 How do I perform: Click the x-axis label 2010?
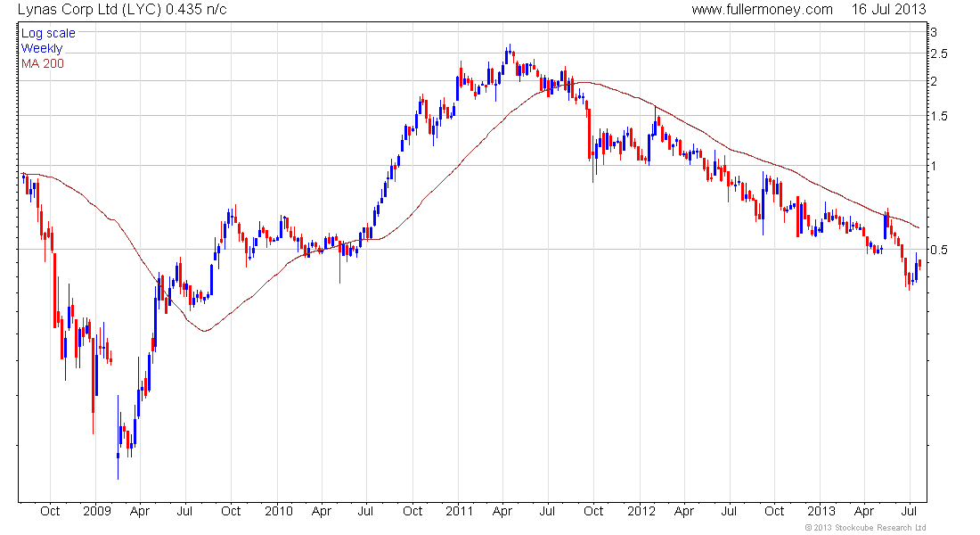pyautogui.click(x=278, y=511)
